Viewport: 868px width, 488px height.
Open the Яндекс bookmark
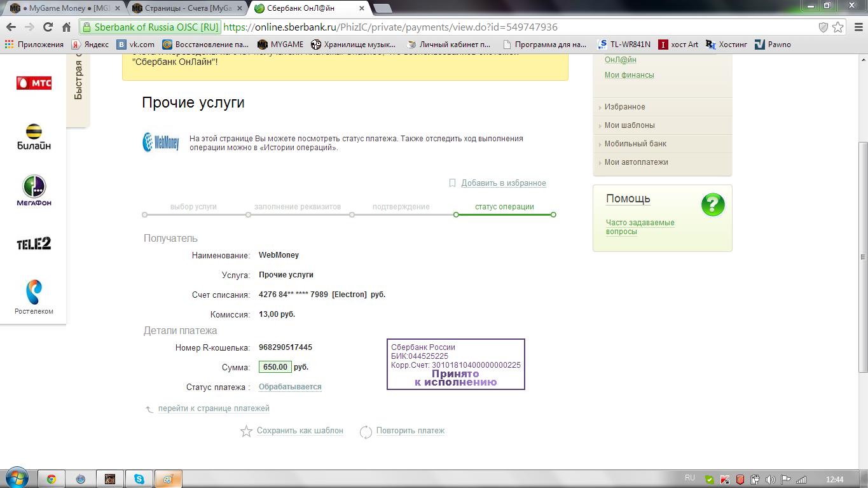click(90, 45)
